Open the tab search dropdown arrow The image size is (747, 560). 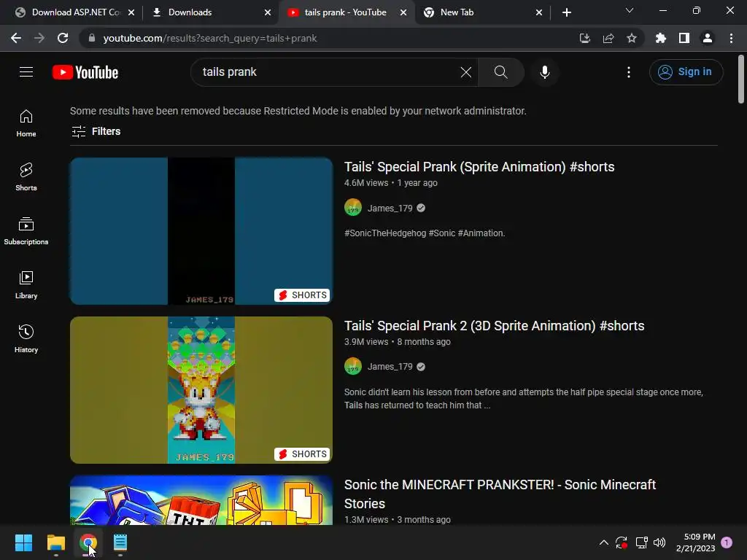[x=630, y=10]
